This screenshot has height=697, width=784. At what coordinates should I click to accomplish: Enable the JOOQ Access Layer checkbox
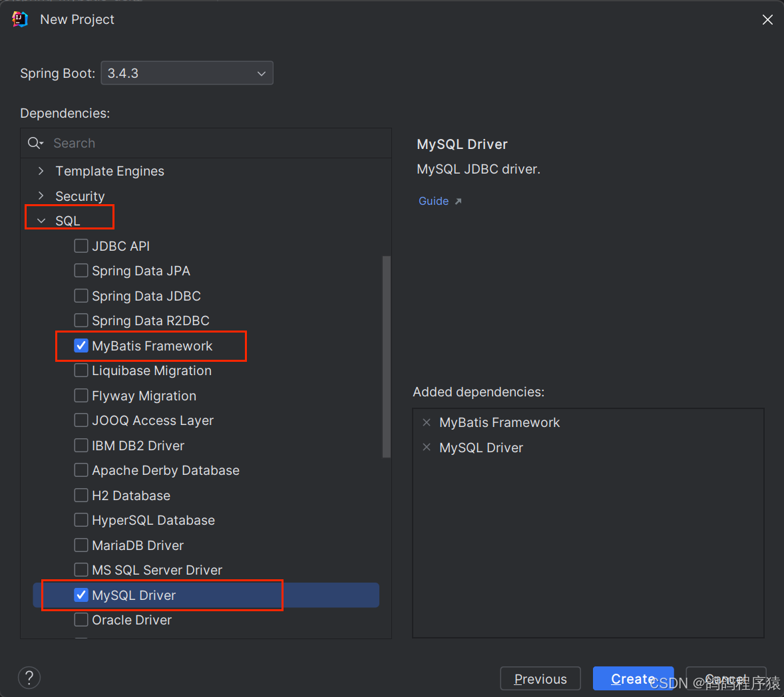point(81,420)
